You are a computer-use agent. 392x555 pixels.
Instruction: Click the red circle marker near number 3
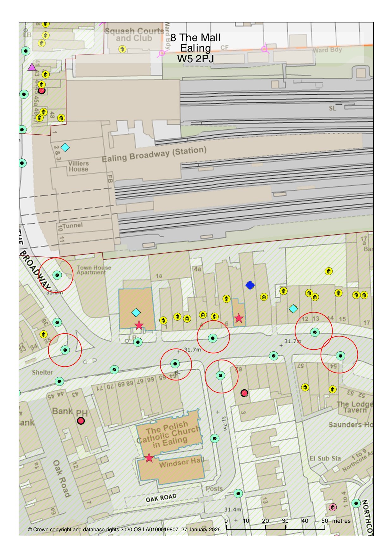click(x=244, y=393)
